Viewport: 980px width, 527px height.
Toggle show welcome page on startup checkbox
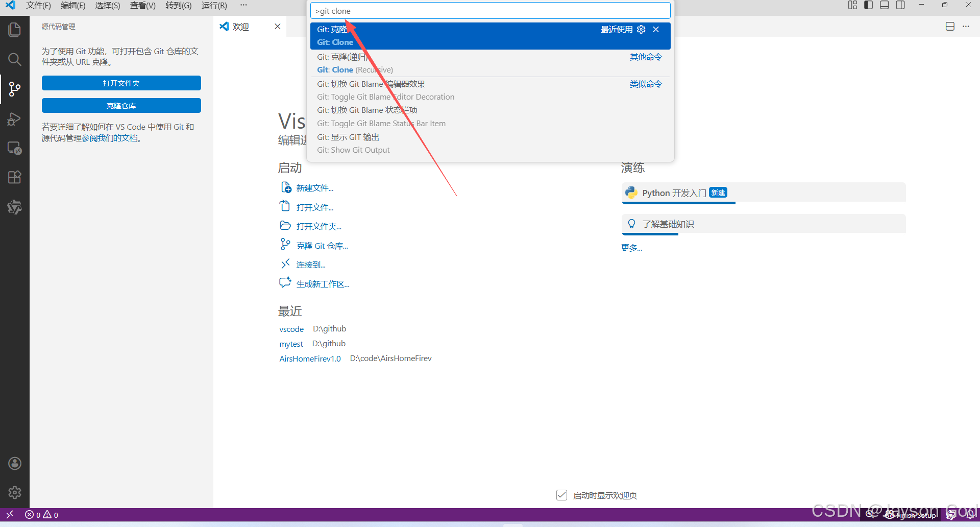(x=561, y=495)
